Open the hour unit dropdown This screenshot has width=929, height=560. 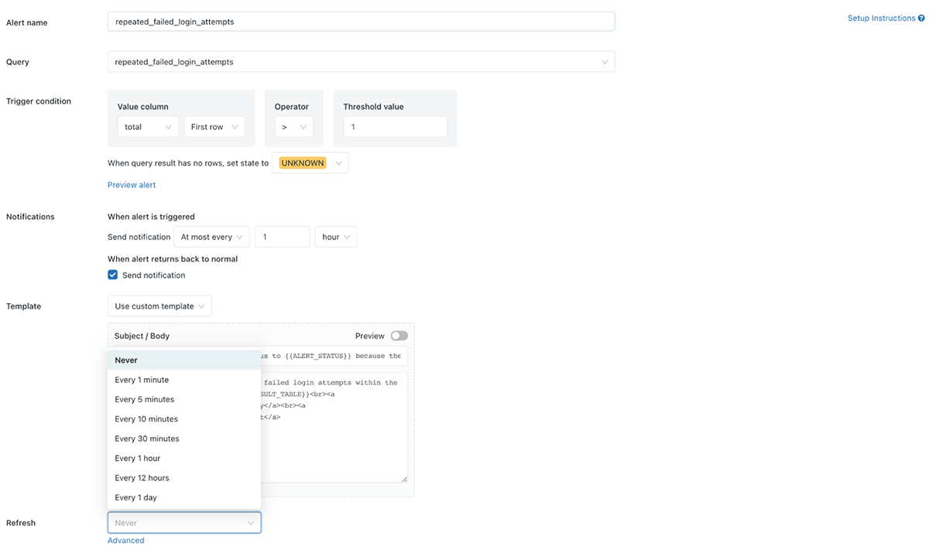pyautogui.click(x=336, y=237)
